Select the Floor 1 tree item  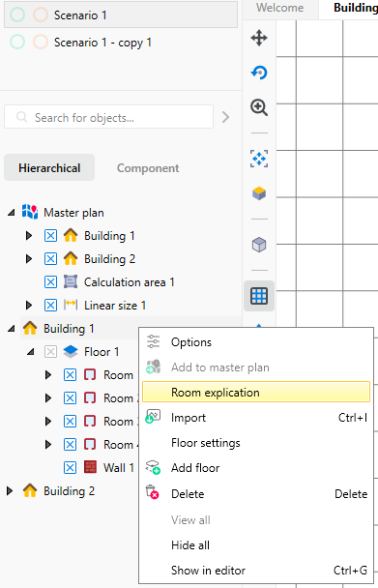pos(102,352)
